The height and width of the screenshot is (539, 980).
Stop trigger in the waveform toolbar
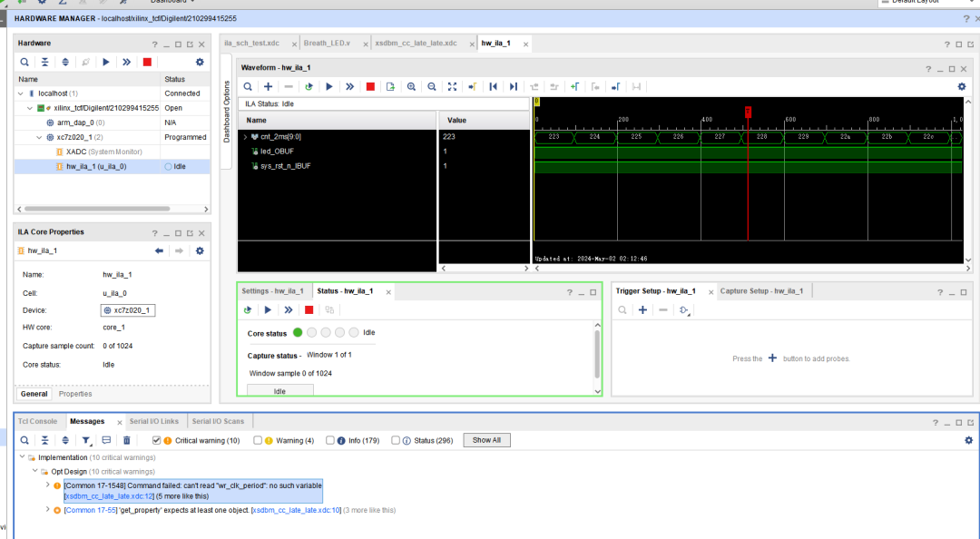[x=370, y=87]
